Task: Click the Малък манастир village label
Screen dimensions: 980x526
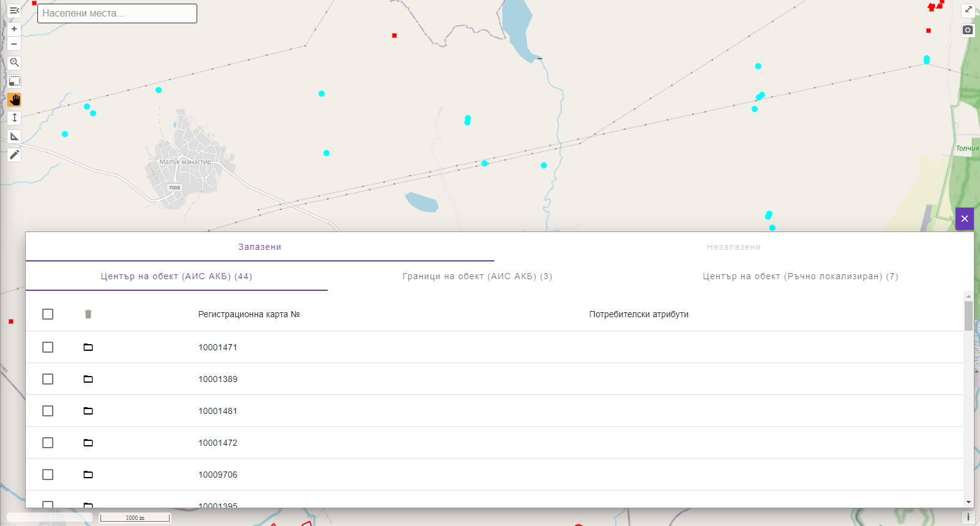Action: tap(185, 162)
